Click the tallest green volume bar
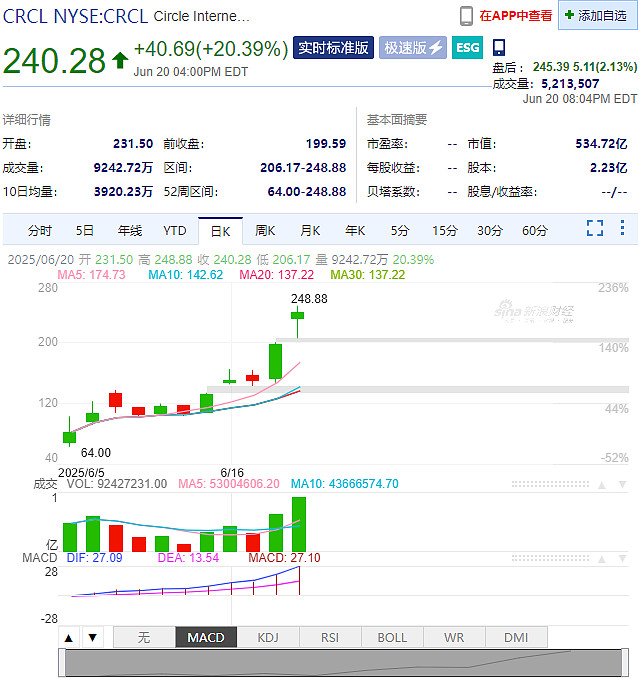 [x=299, y=524]
